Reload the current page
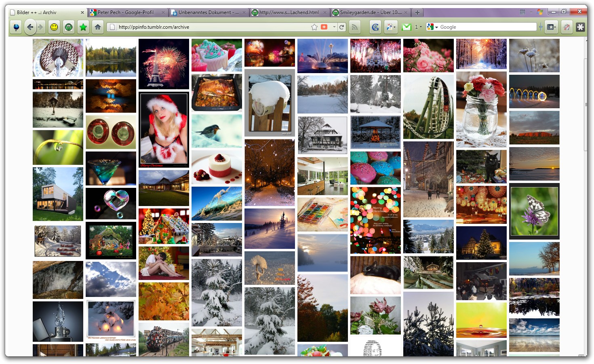Screen dimensions: 594x364 342,27
